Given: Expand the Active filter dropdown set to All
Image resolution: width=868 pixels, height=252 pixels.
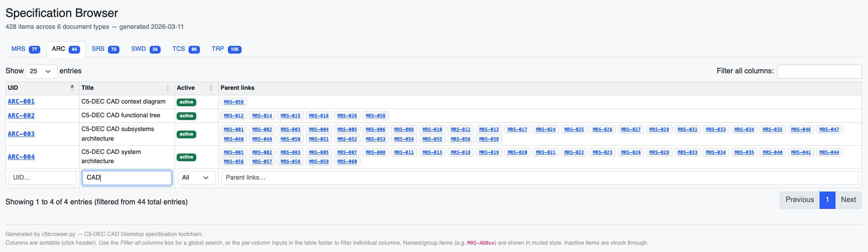Looking at the screenshot, I should tap(195, 178).
